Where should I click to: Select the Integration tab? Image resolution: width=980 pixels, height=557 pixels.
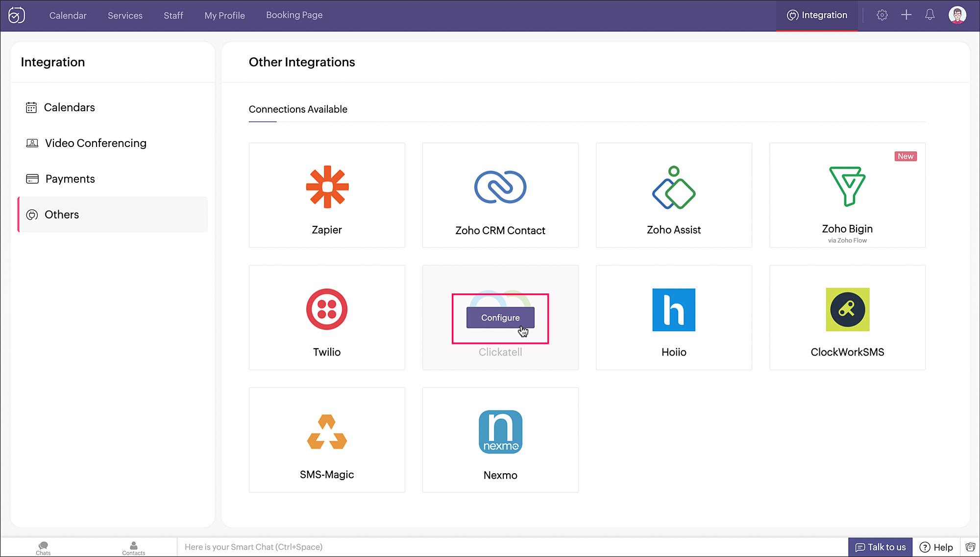pos(817,15)
